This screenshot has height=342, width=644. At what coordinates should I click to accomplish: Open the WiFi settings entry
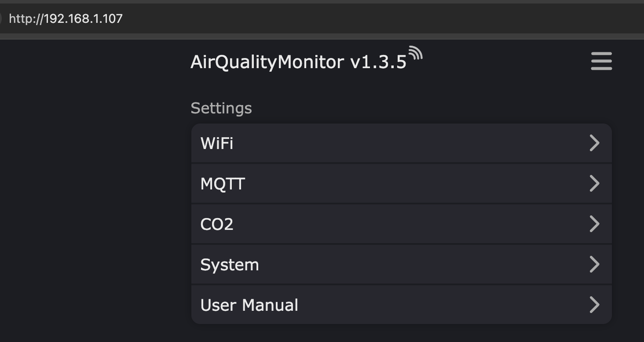pyautogui.click(x=217, y=143)
